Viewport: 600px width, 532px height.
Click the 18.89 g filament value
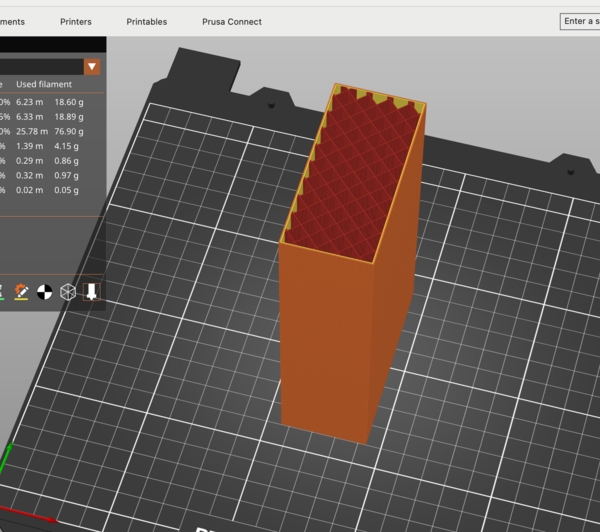(x=69, y=117)
